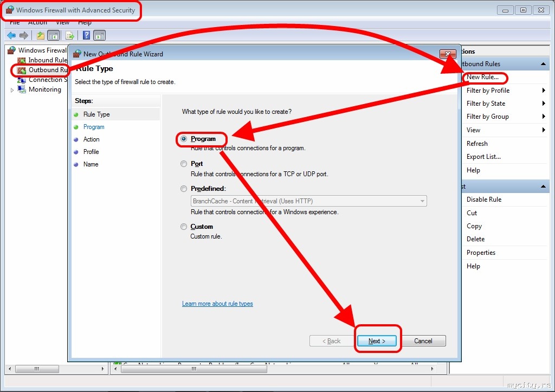Viewport: 555px width, 392px height.
Task: Select the Port radio button
Action: [183, 164]
